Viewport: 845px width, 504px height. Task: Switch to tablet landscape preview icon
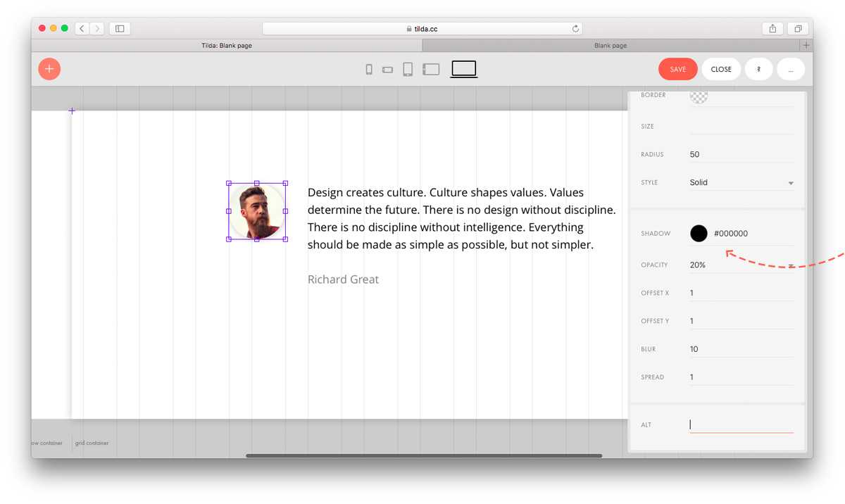pyautogui.click(x=431, y=69)
